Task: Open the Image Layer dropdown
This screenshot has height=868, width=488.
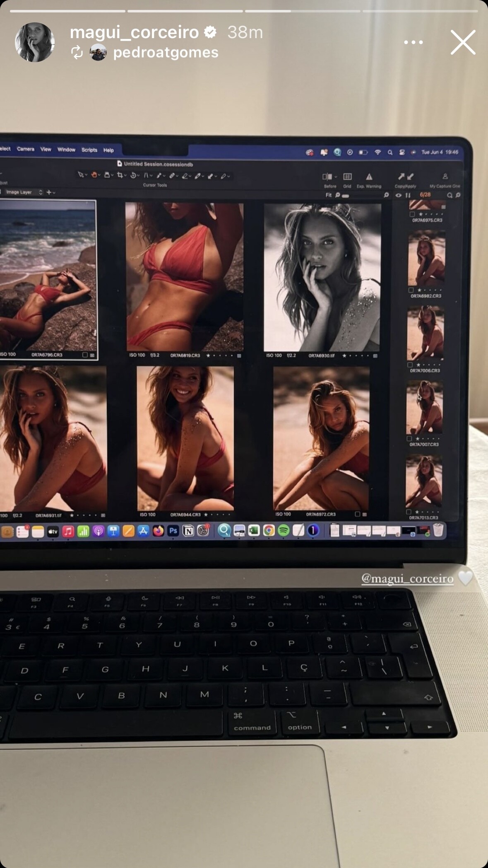Action: click(24, 192)
